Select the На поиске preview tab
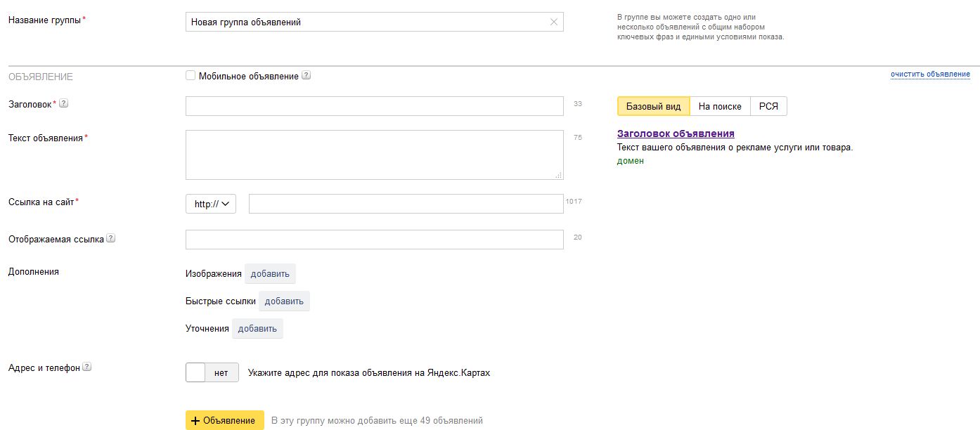The height and width of the screenshot is (430, 980). click(720, 106)
